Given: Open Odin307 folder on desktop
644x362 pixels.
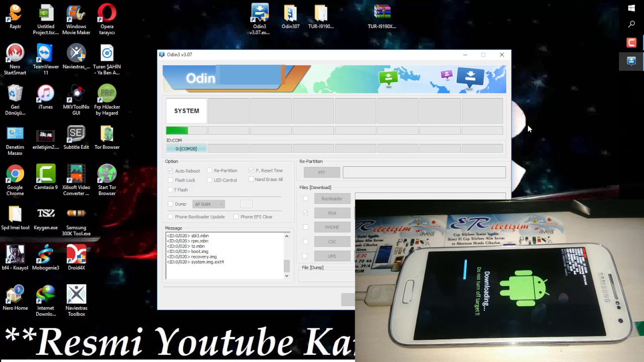Looking at the screenshot, I should [290, 17].
